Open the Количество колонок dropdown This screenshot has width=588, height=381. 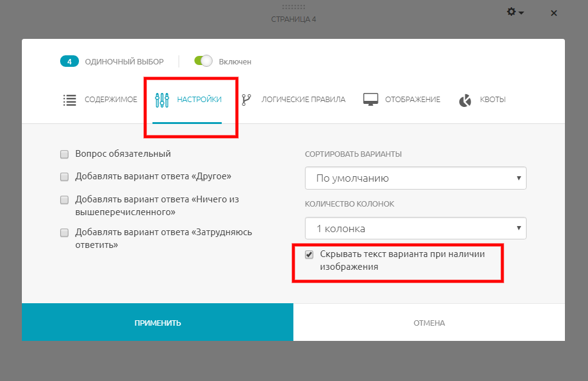point(415,228)
